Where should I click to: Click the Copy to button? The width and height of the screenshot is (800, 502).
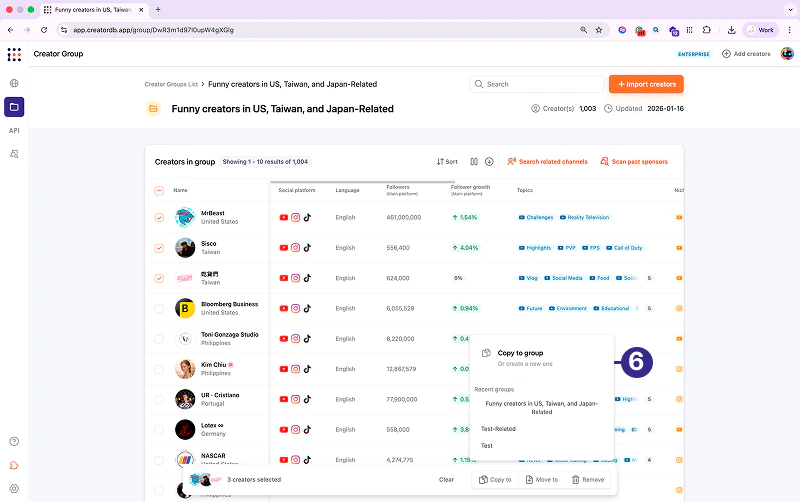495,480
